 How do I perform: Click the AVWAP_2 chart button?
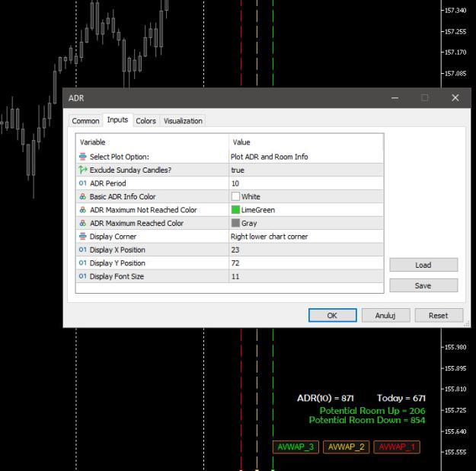pos(346,447)
